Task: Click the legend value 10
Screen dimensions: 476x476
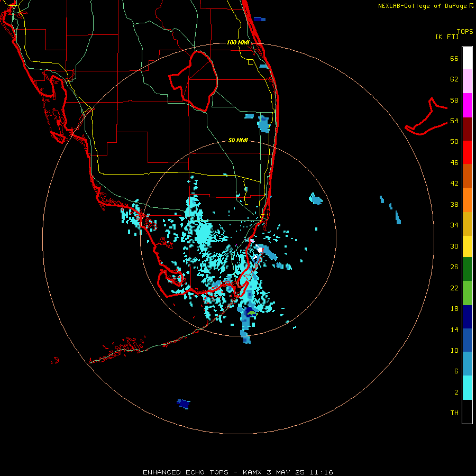Action: point(454,350)
